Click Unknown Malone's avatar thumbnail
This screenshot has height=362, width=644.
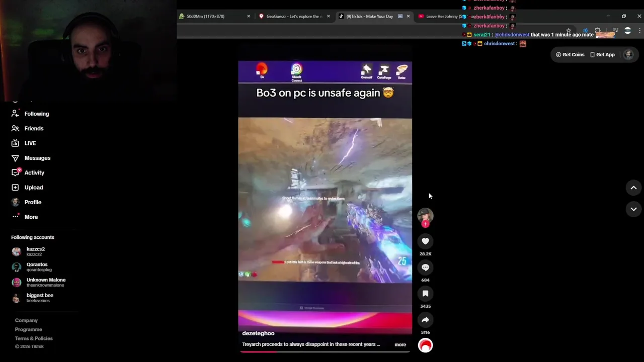pyautogui.click(x=17, y=283)
